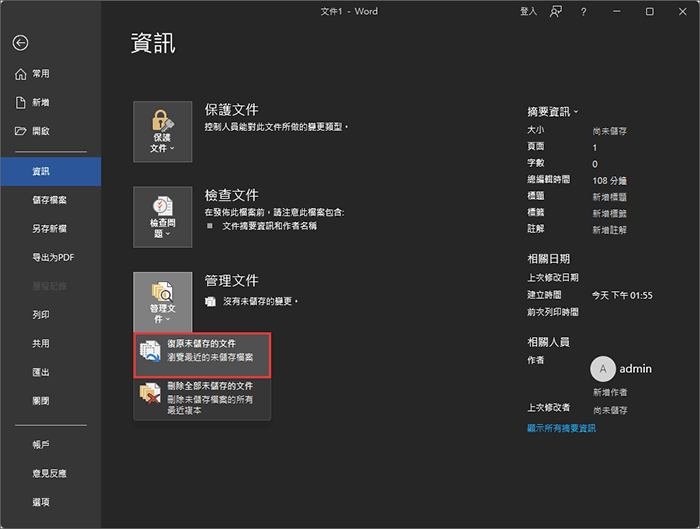This screenshot has height=529, width=700.
Task: Click the feedback person icon in title bar
Action: click(556, 12)
